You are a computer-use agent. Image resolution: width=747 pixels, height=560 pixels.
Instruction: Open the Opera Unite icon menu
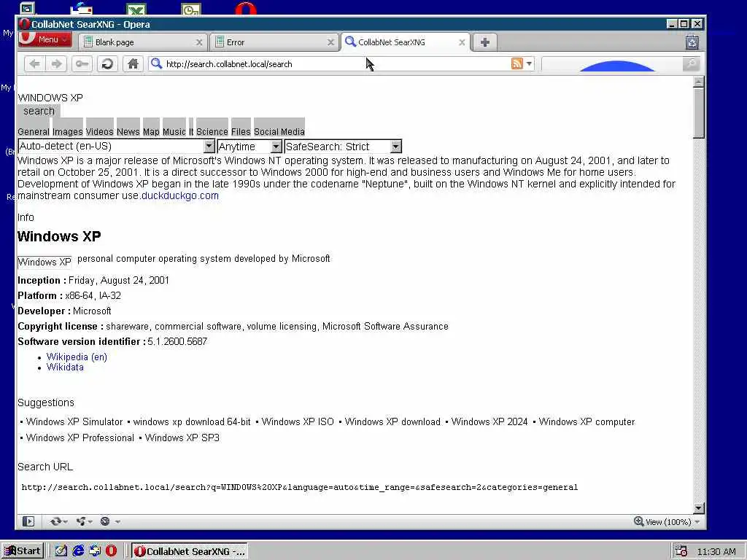(x=84, y=521)
